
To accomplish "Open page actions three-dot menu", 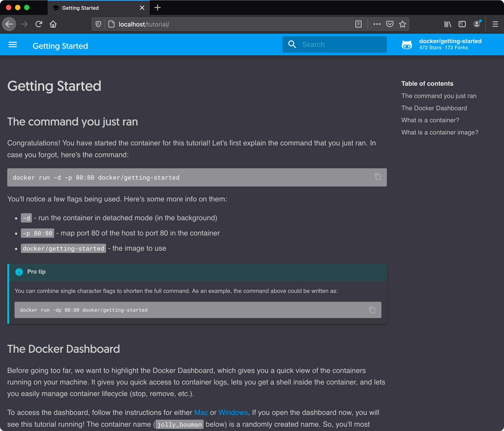I will click(x=377, y=24).
